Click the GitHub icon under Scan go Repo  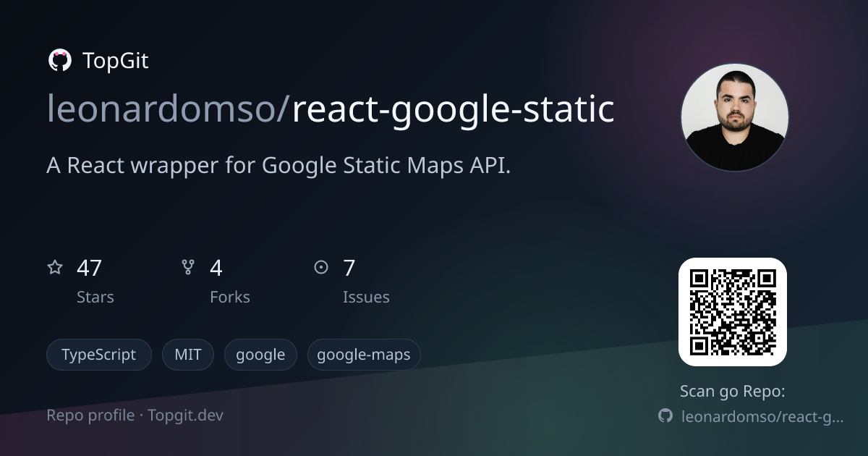coord(665,415)
